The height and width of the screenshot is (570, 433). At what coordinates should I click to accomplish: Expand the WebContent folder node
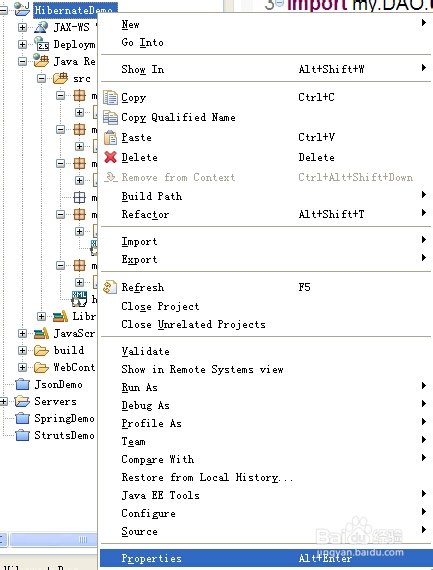tap(23, 367)
